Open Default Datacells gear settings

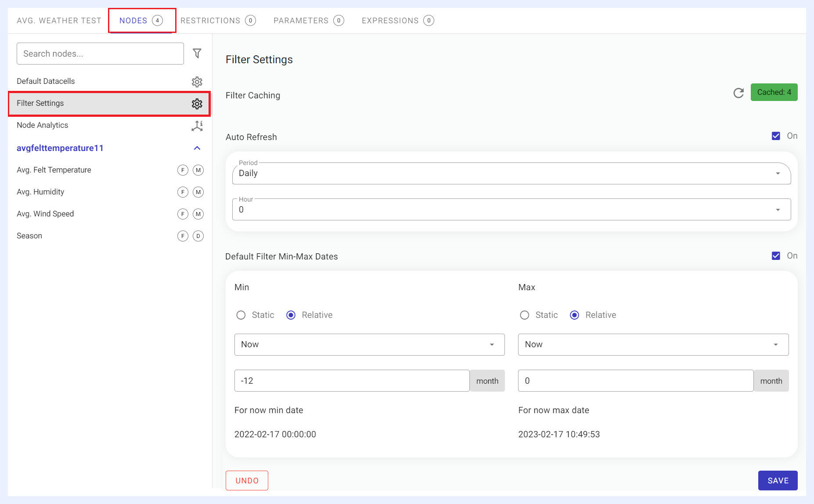197,82
